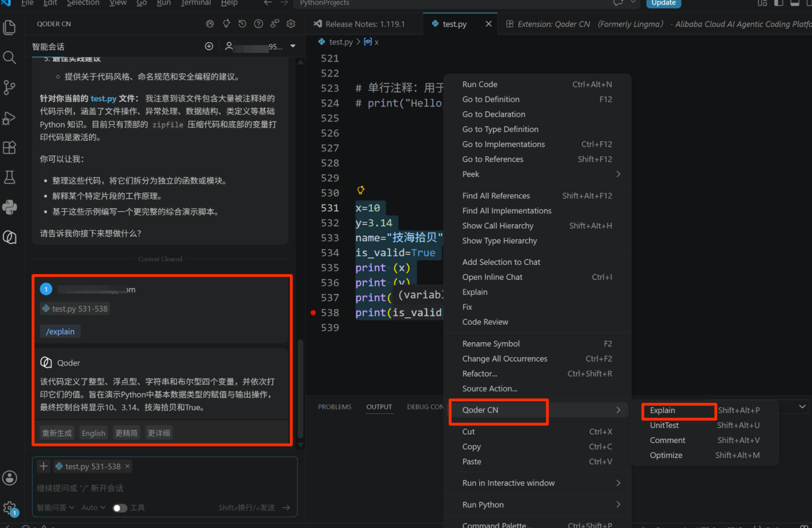
Task: Expand the Run Python submenu
Action: pos(618,505)
